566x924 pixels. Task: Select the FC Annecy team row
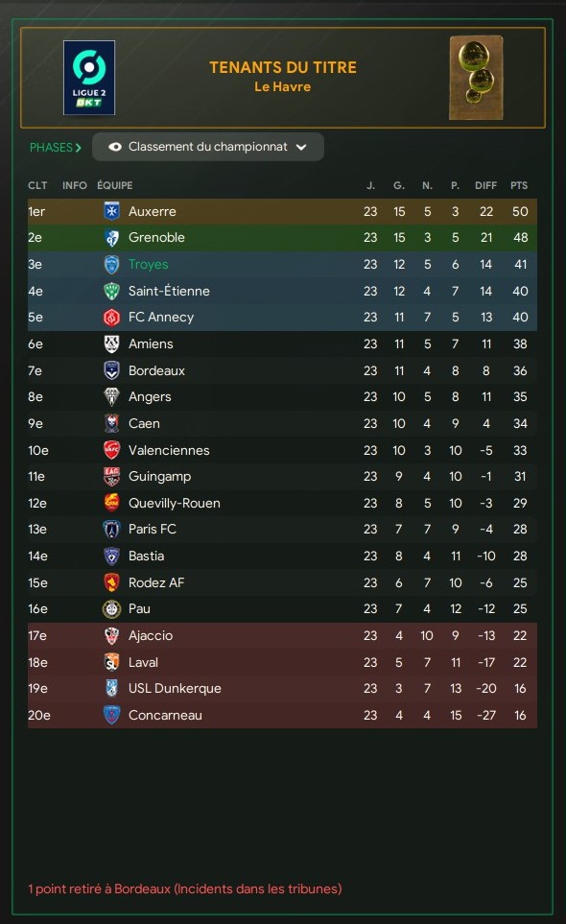point(282,317)
